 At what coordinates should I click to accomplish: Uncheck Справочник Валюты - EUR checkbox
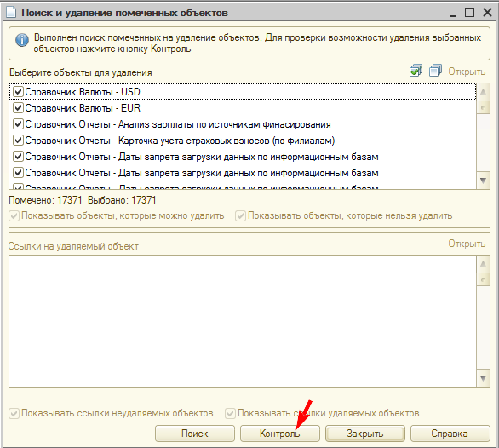tap(18, 108)
